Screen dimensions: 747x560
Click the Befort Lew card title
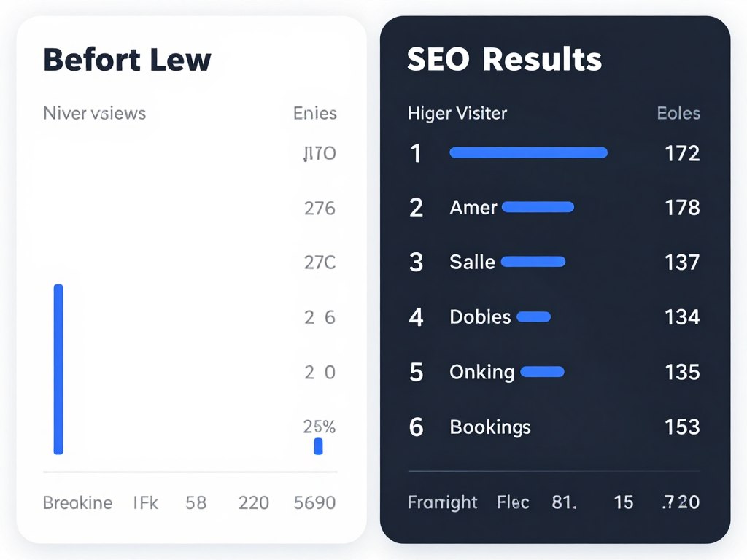click(127, 60)
